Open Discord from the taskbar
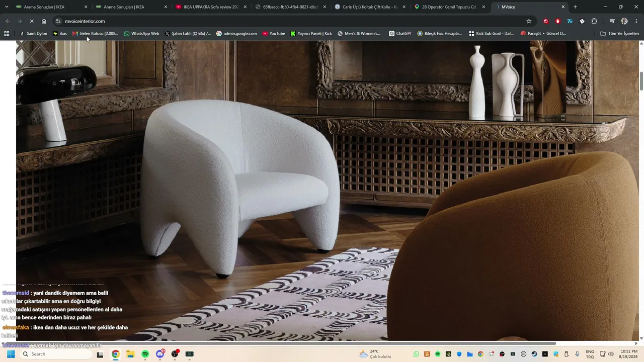Screen dimensions: 644x362 (160, 354)
